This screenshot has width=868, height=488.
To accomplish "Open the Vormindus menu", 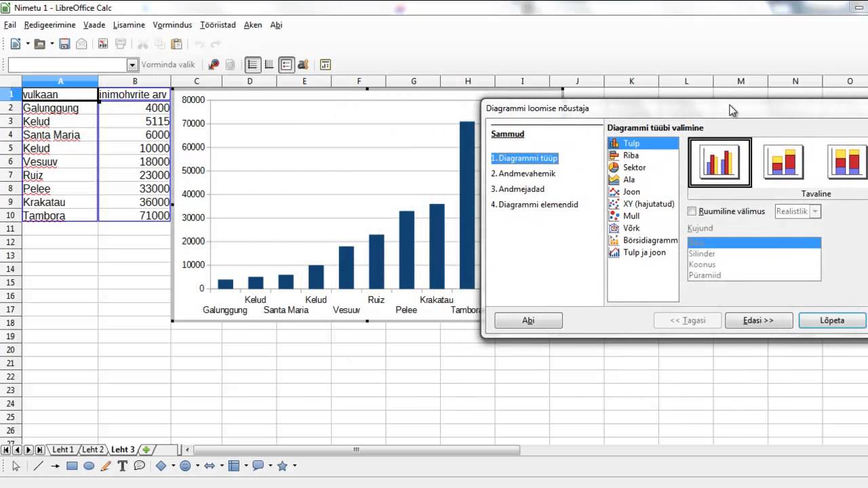I will [172, 25].
